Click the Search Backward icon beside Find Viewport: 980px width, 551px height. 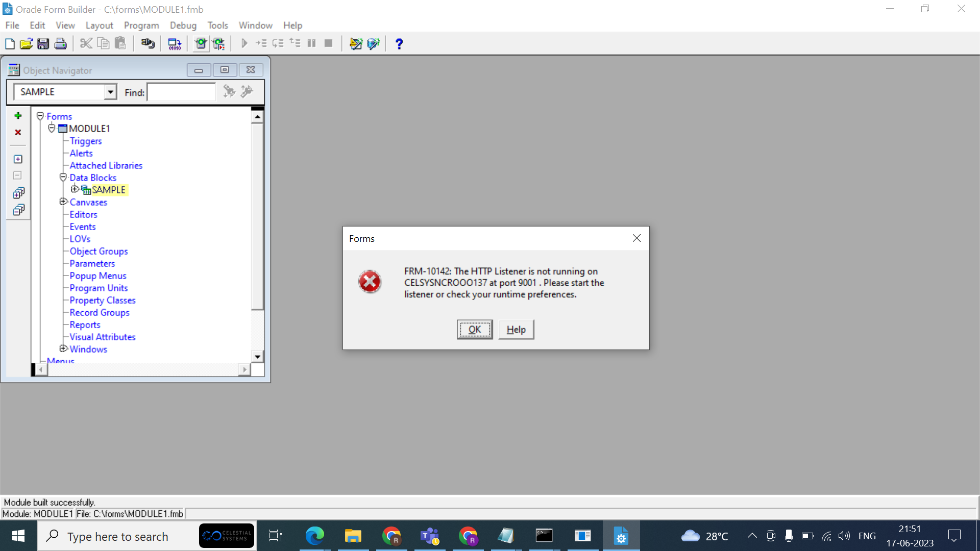point(247,91)
